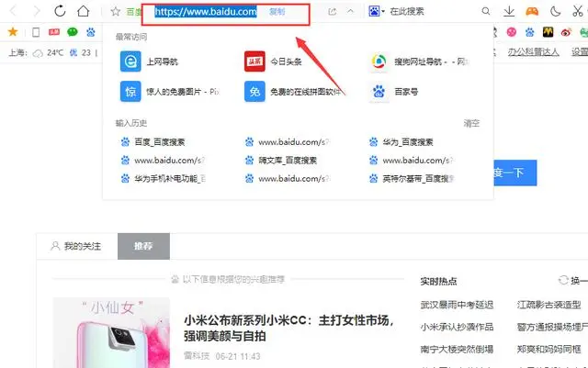
Task: Open favorites gold star in bookmarks bar
Action: pos(13,32)
